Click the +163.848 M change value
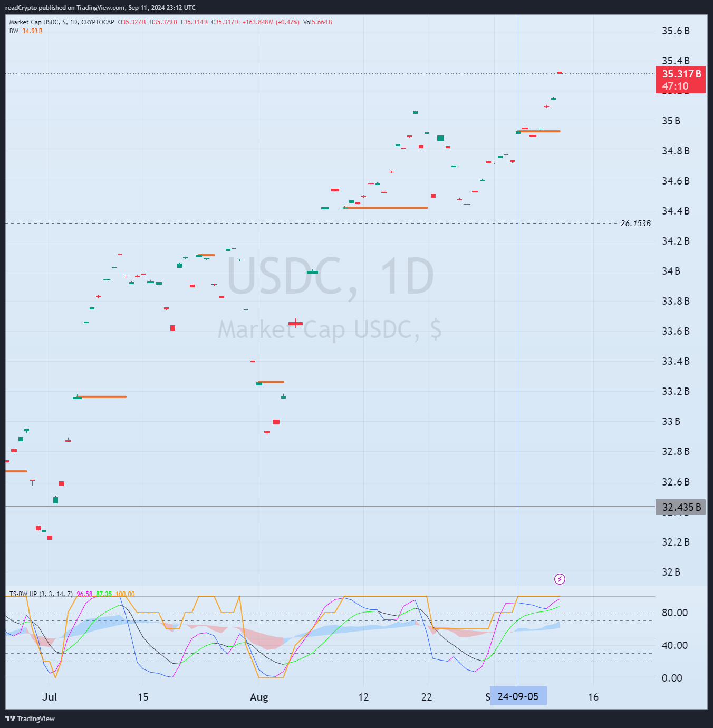 click(258, 22)
